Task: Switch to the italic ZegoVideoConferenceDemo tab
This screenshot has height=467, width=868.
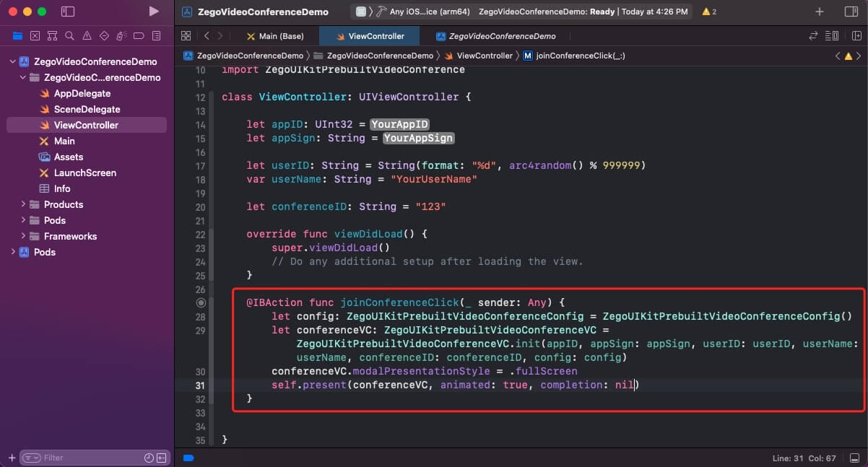Action: (495, 36)
